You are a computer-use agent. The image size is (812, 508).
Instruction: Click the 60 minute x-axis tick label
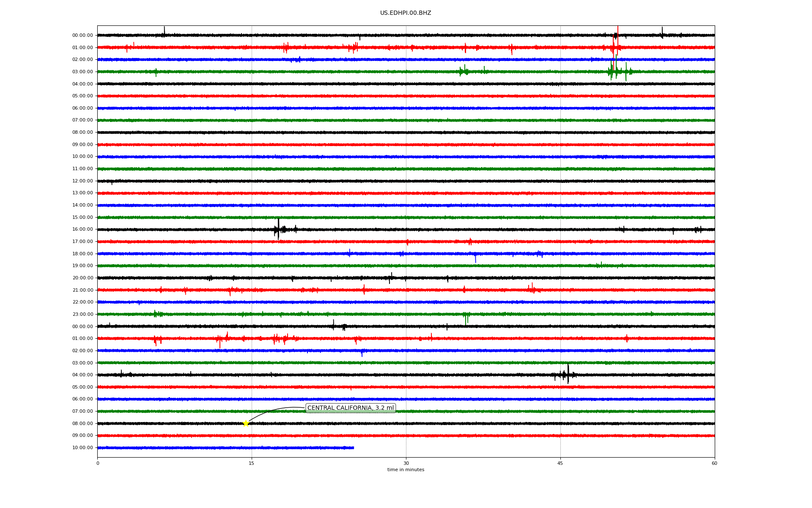[714, 463]
